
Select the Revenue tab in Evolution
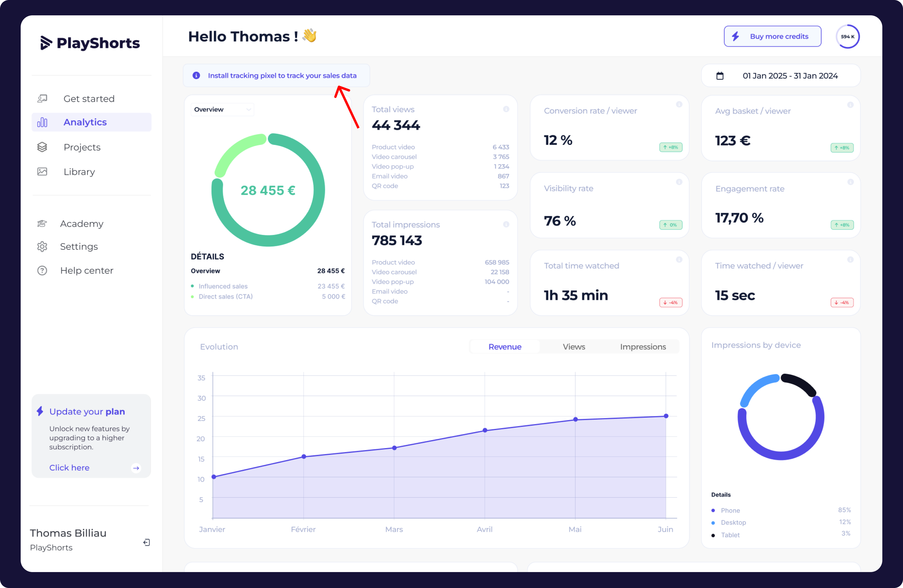505,347
